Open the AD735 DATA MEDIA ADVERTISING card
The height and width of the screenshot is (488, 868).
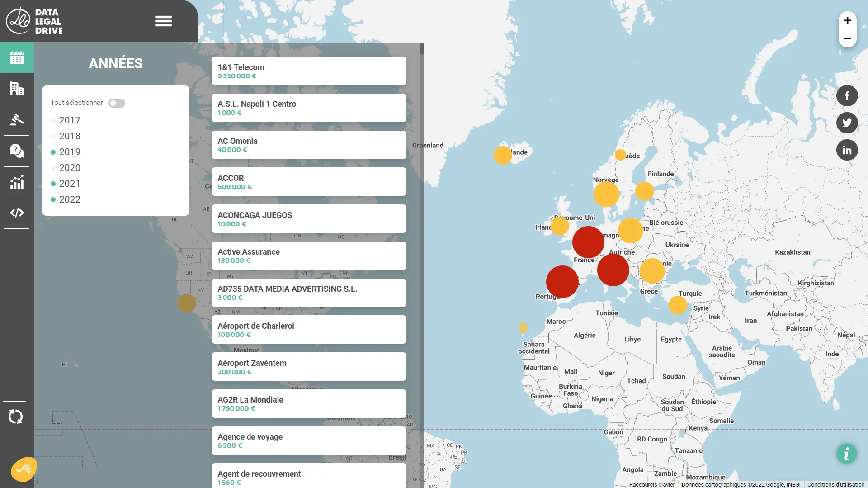pos(309,293)
